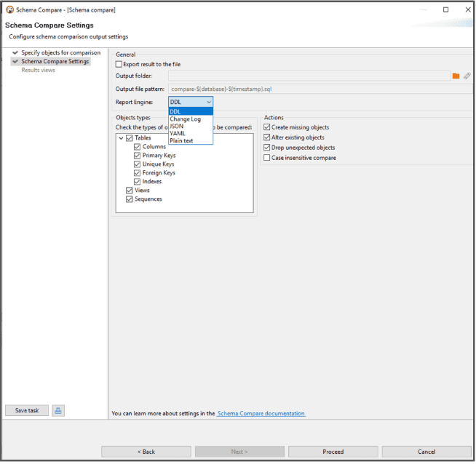Pick YAML in the Report Engine list
Screen dimensions: 476x464
point(178,134)
